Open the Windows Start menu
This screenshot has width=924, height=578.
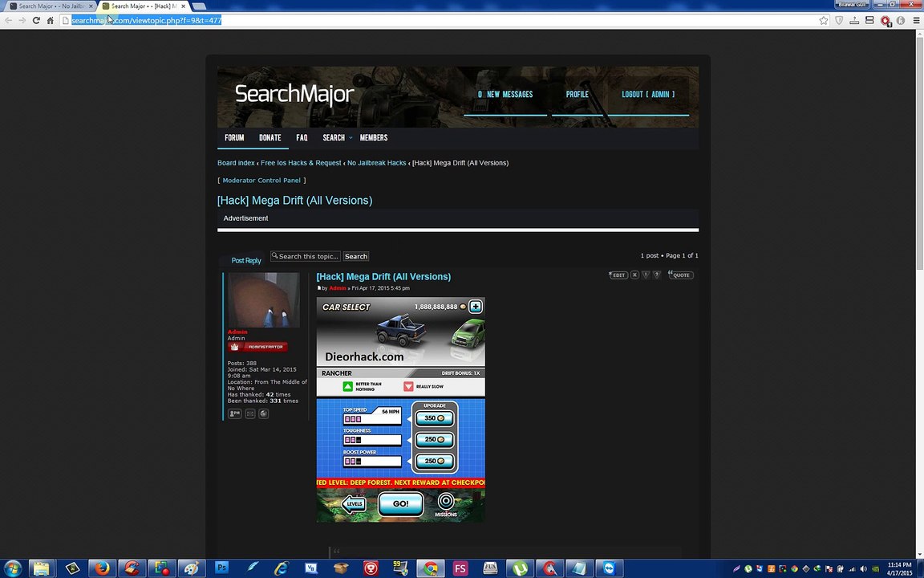(x=12, y=568)
